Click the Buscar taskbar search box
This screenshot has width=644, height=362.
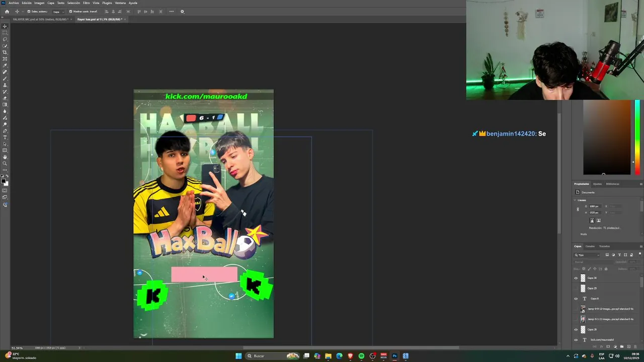coord(272,356)
